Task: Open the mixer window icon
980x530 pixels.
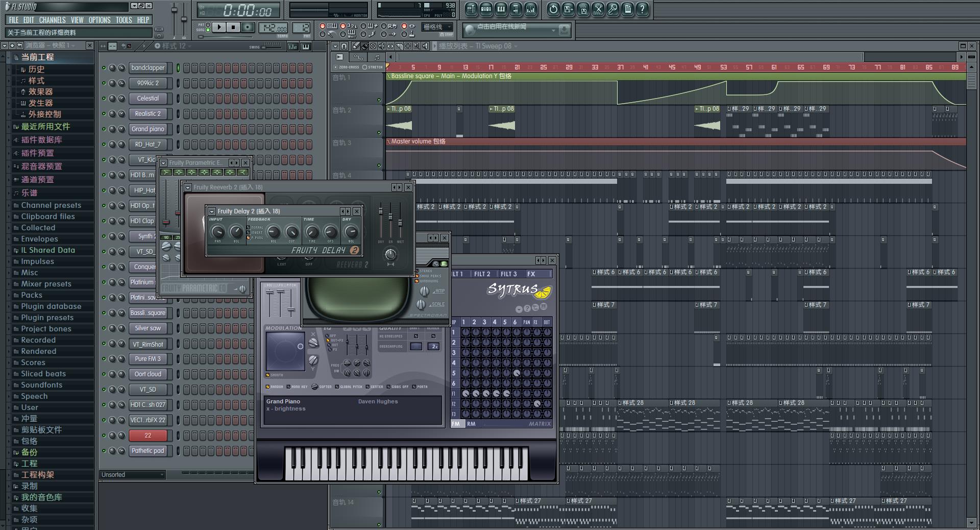Action: pyautogui.click(x=531, y=9)
